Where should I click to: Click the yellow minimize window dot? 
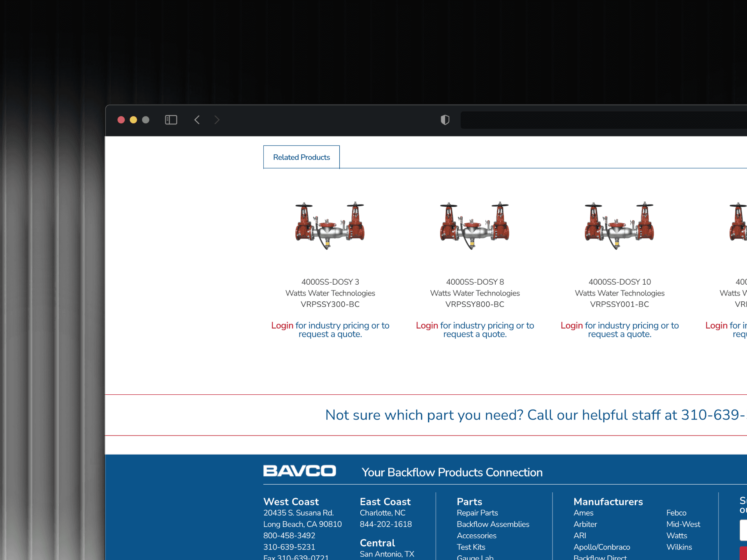tap(133, 120)
